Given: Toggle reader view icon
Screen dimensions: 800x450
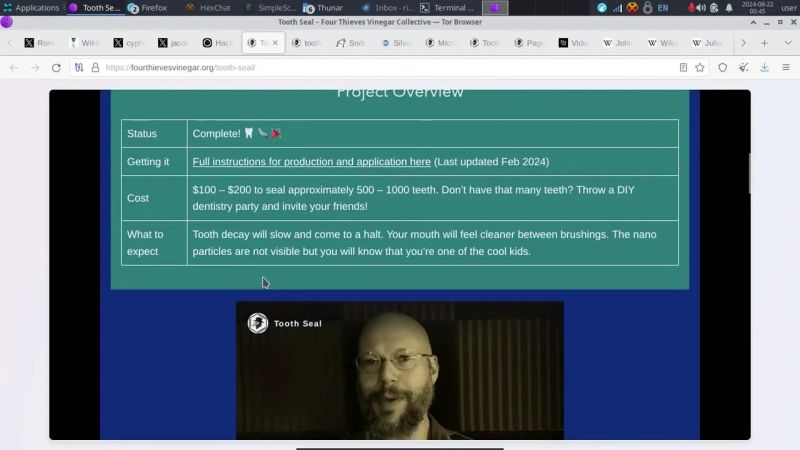Looking at the screenshot, I should tap(683, 67).
